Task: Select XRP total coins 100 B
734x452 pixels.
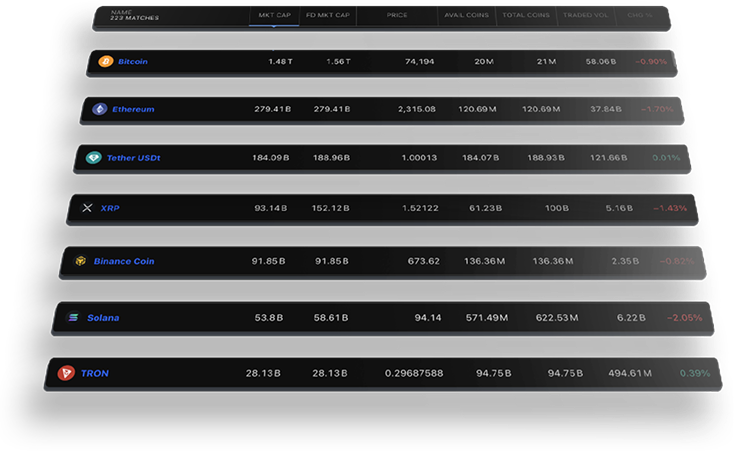Action: pos(557,208)
